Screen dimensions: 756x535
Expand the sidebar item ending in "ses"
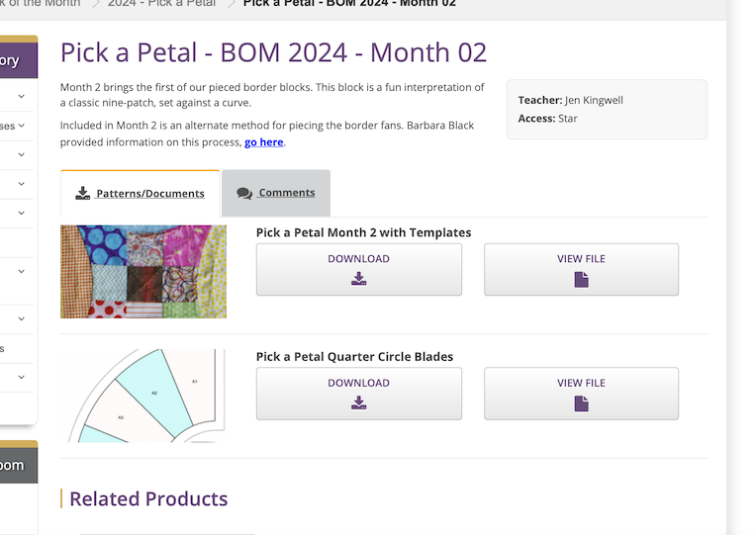coord(21,126)
